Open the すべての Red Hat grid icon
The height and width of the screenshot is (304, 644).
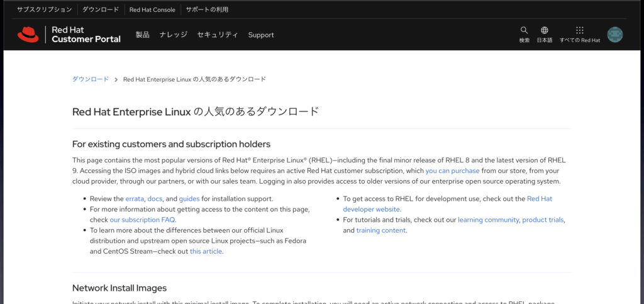click(x=580, y=30)
